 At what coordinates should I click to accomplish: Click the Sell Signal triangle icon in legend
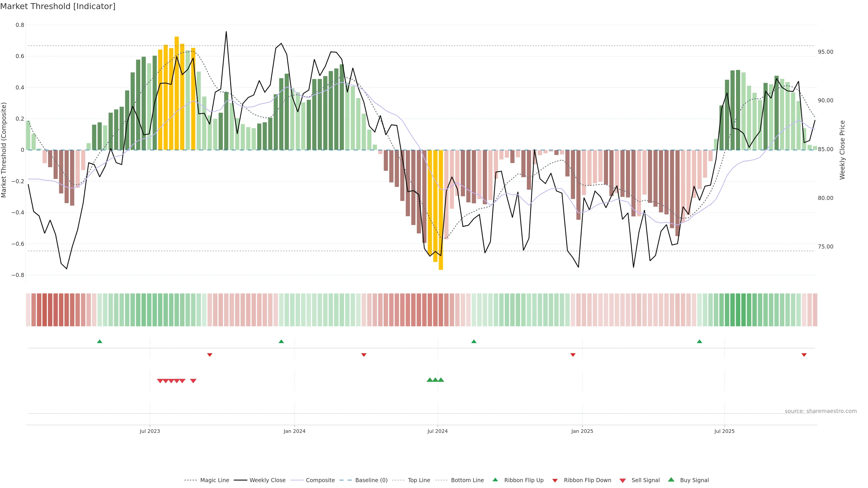pos(623,480)
